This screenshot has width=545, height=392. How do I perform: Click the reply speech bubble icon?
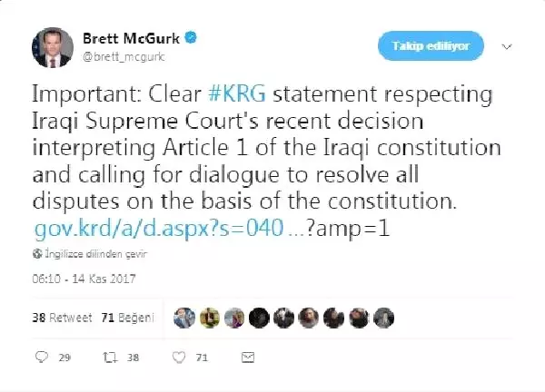(42, 357)
